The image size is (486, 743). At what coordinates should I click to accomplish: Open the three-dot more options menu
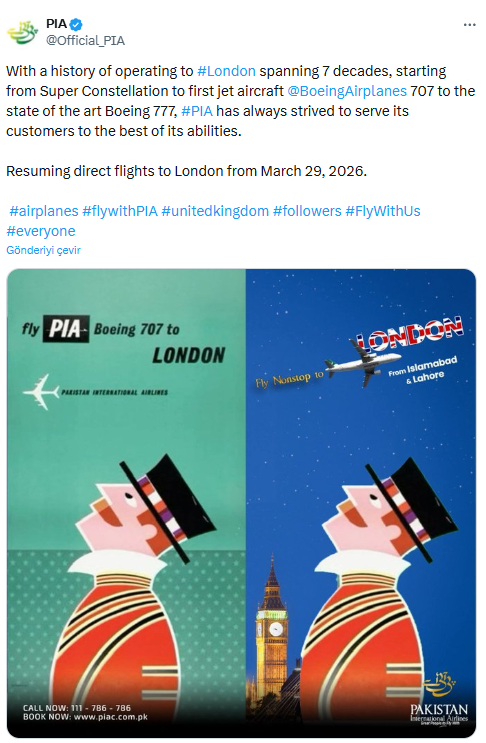point(469,25)
